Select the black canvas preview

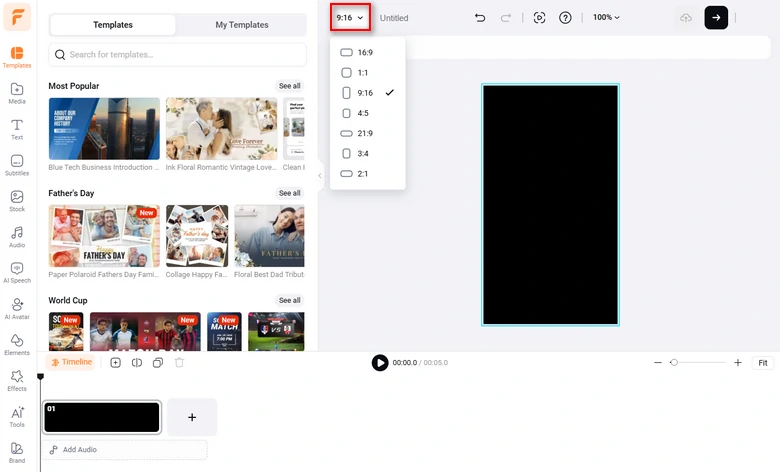click(x=550, y=205)
